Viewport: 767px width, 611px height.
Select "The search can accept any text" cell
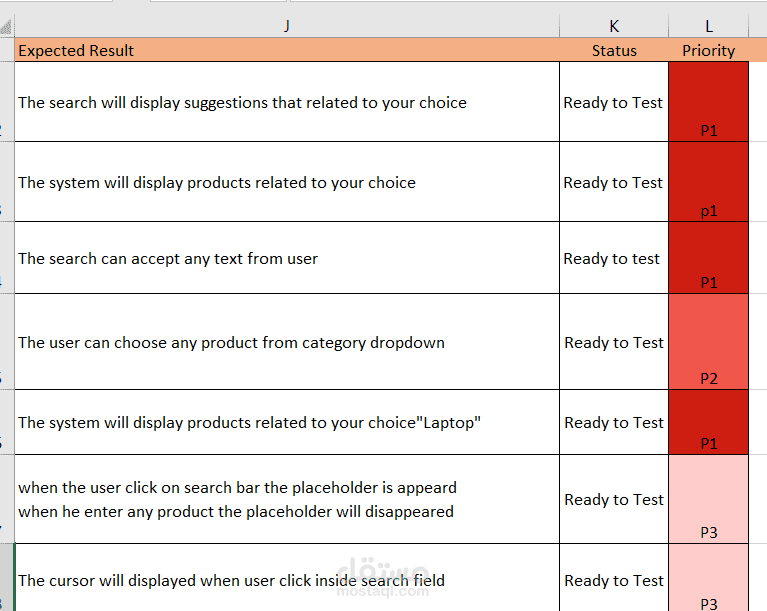coord(286,258)
